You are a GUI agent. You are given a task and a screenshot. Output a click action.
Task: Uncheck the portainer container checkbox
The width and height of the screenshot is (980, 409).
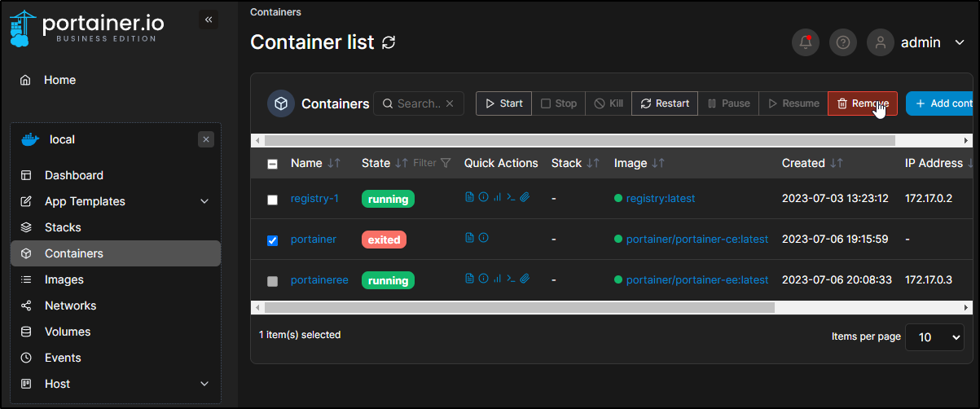pyautogui.click(x=273, y=240)
